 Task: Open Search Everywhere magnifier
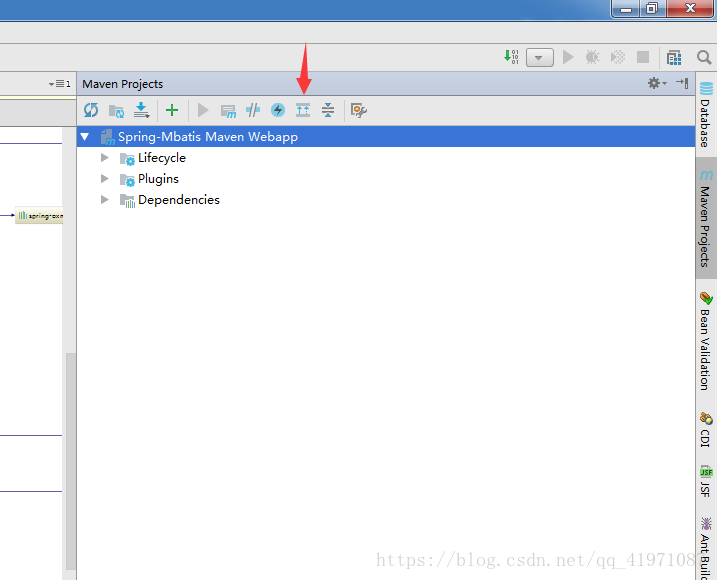click(x=704, y=57)
